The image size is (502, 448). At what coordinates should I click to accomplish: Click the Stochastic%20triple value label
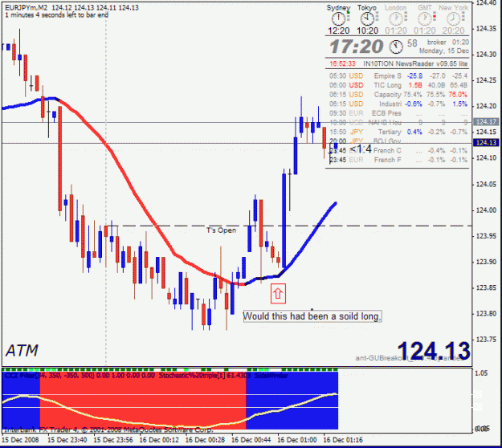(x=205, y=376)
